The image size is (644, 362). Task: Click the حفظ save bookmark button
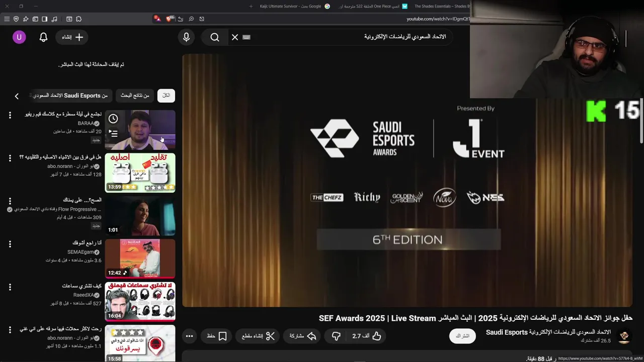[x=217, y=336]
